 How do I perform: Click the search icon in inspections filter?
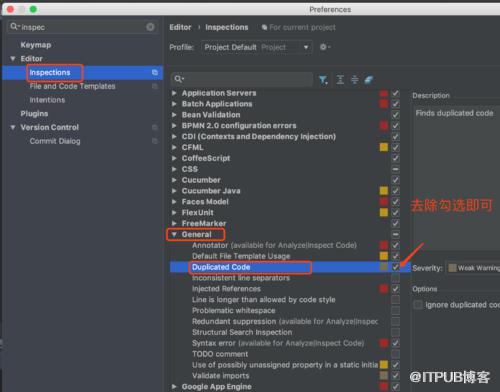point(179,79)
